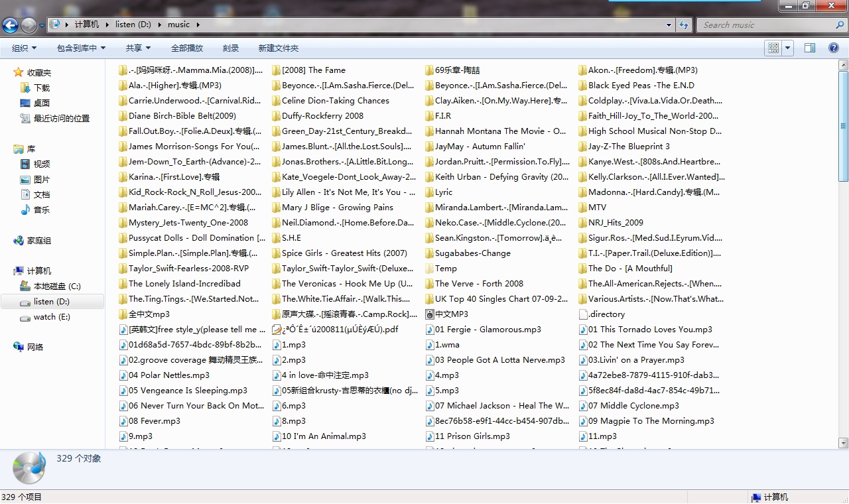Viewport: 849px width, 504px height.
Task: Select the Duffy-Rockferry 2008 folder
Action: [318, 115]
